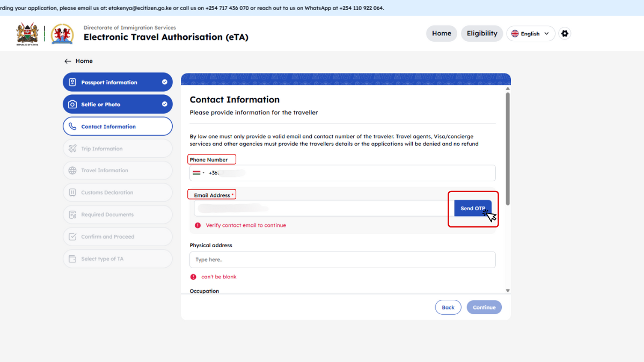The width and height of the screenshot is (644, 362).
Task: Click the Selfie or Photo completed checkmark
Action: click(164, 105)
